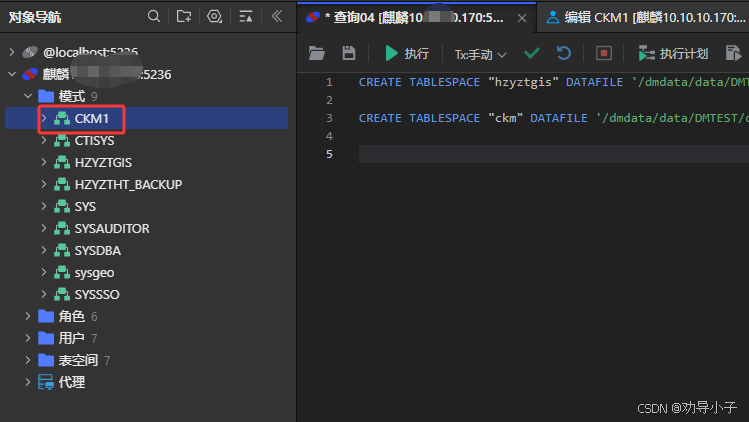749x422 pixels.
Task: Select the SYSAUDITOR schema row
Action: click(x=146, y=228)
